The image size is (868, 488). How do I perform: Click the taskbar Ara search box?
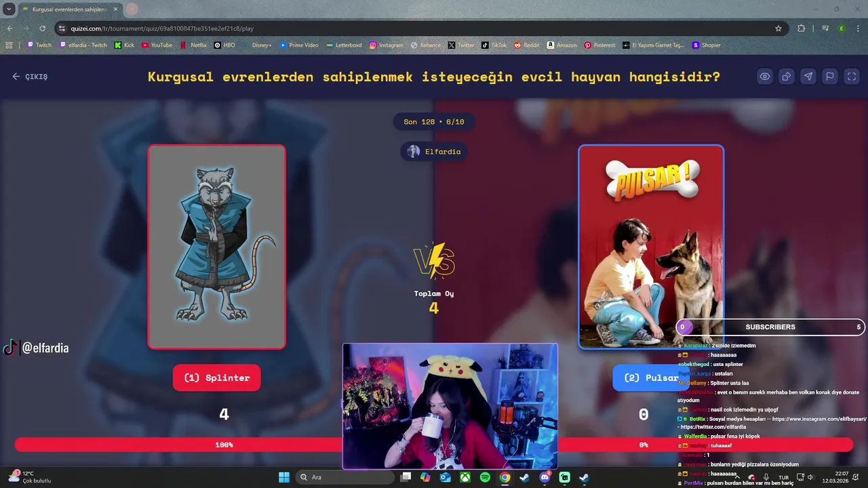pyautogui.click(x=344, y=477)
